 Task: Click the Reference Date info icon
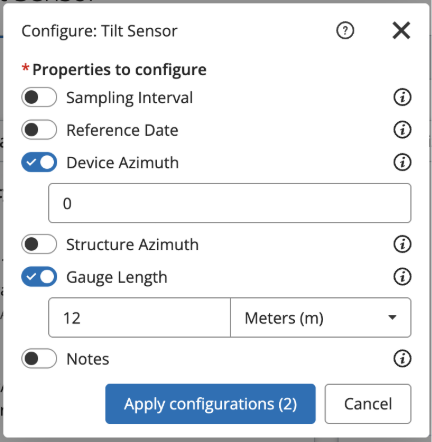click(402, 130)
